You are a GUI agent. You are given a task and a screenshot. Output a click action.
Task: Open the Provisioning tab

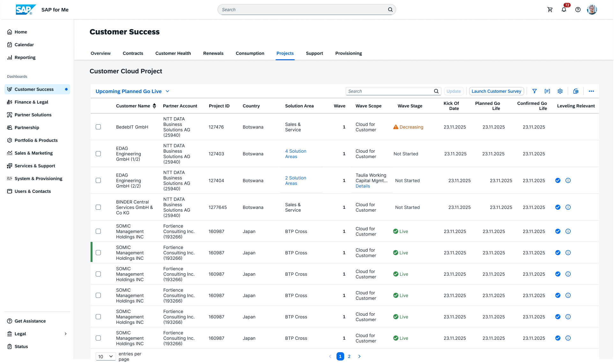click(x=349, y=53)
